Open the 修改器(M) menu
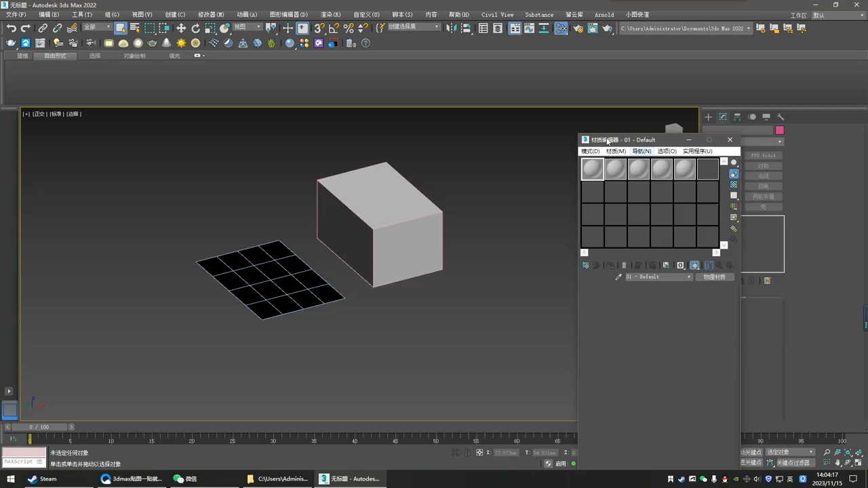The width and height of the screenshot is (868, 488). [211, 14]
